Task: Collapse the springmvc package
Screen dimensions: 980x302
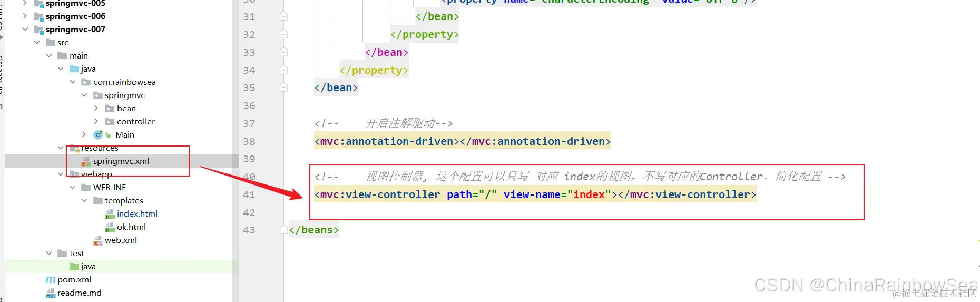Action: coord(84,95)
